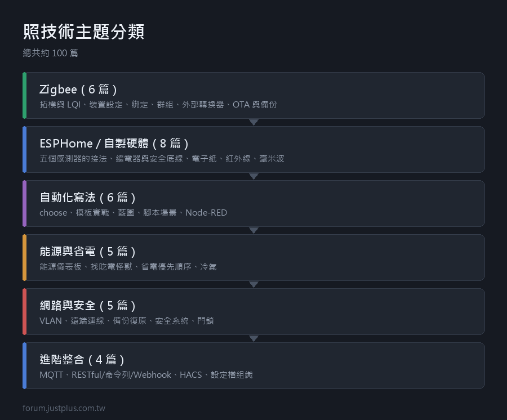Click the forum.justplus.com.tw footer link
The width and height of the screenshot is (507, 420).
(x=64, y=408)
